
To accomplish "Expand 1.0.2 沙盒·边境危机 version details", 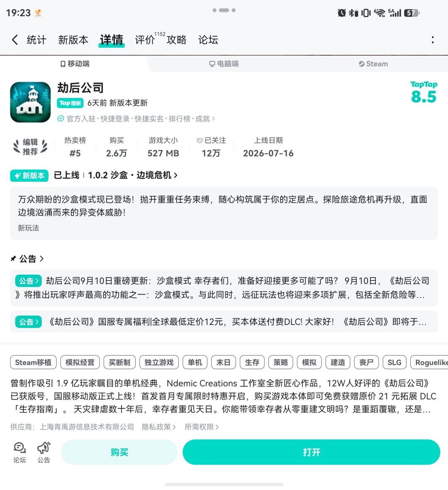I will (x=133, y=176).
